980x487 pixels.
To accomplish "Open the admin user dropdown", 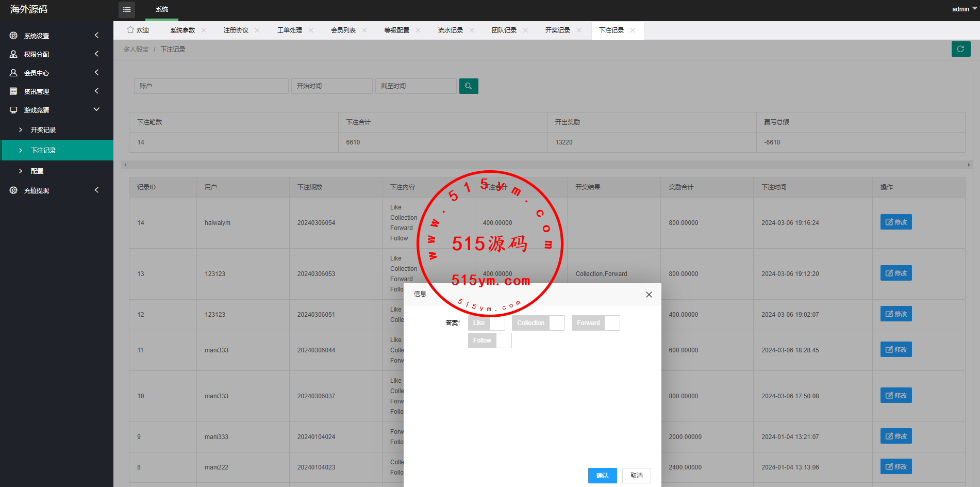I will tap(964, 9).
